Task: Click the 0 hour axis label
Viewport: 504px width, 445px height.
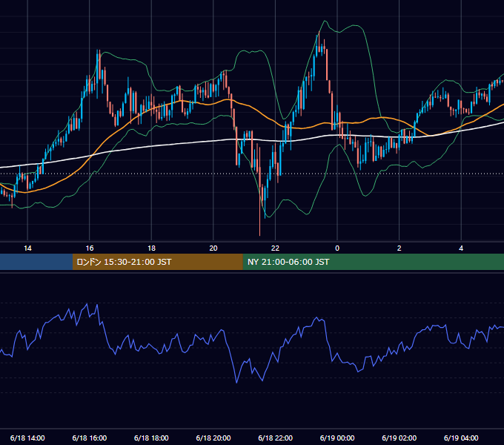Action: tap(337, 248)
